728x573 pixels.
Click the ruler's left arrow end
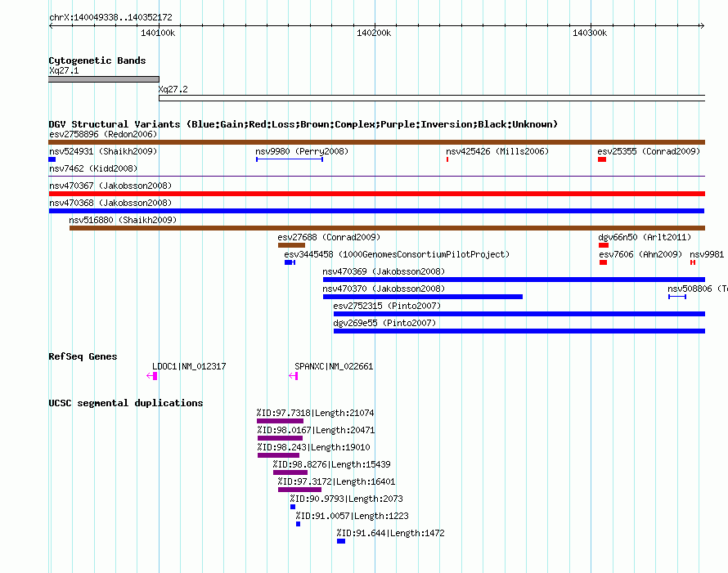[51, 26]
